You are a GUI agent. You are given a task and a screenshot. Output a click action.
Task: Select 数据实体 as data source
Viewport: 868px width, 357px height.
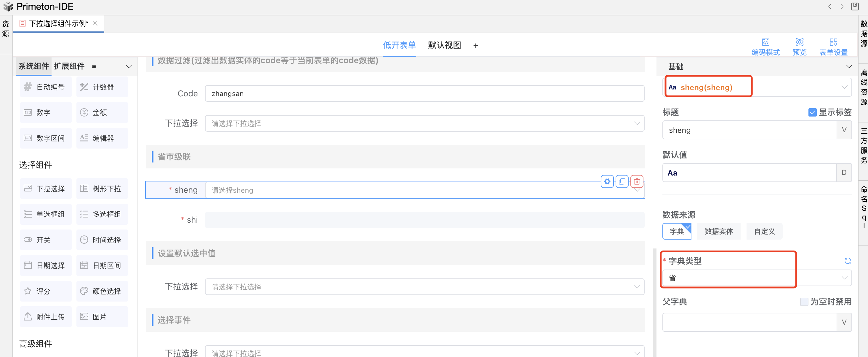pos(718,231)
